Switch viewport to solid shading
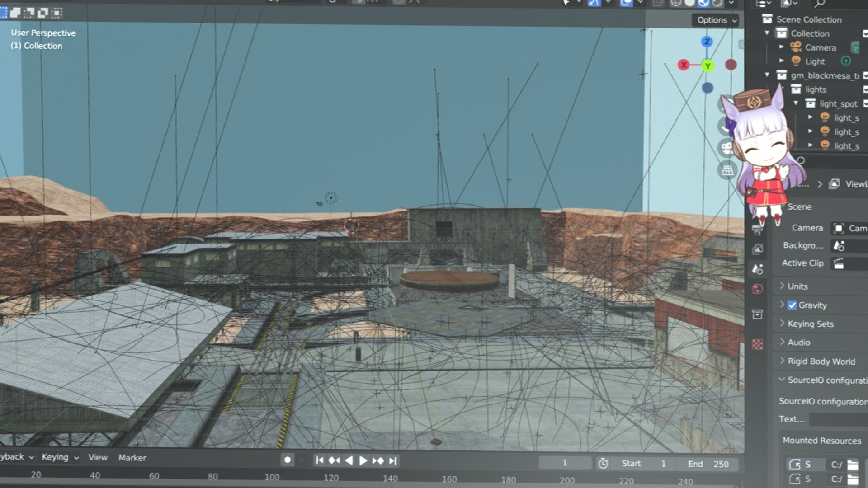868x488 pixels. tap(689, 3)
